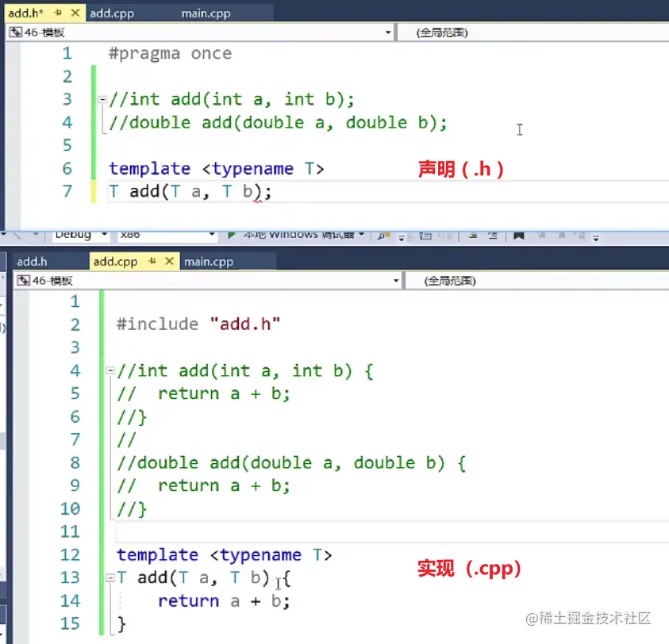Click '//int add(int a, int b) {' comment in add.cpp
669x644 pixels.
tap(245, 370)
